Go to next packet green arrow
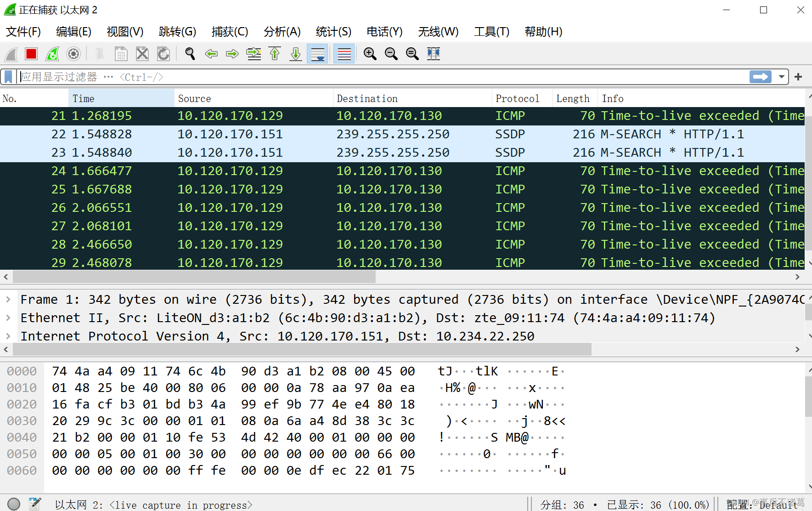The width and height of the screenshot is (812, 511). pos(232,54)
